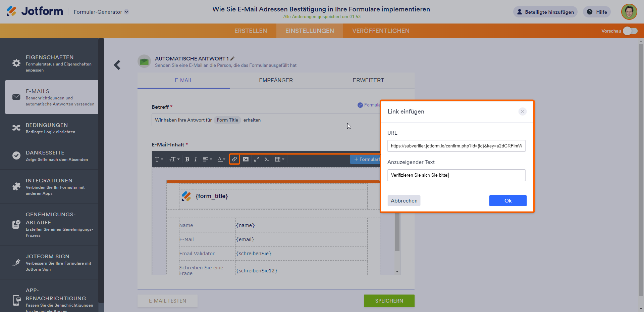The image size is (644, 312).
Task: Open the ERSTELLEN tab
Action: click(251, 31)
